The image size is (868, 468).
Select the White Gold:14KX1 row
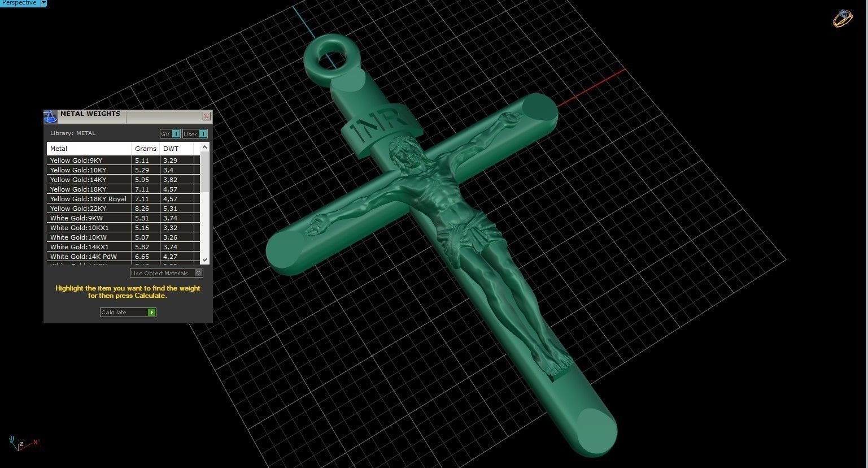(x=123, y=247)
